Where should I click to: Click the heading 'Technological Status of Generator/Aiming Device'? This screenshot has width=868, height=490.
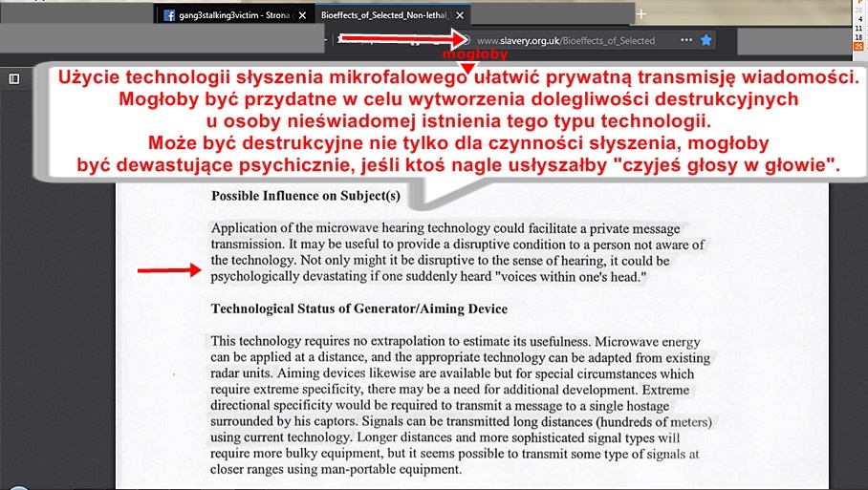(358, 309)
